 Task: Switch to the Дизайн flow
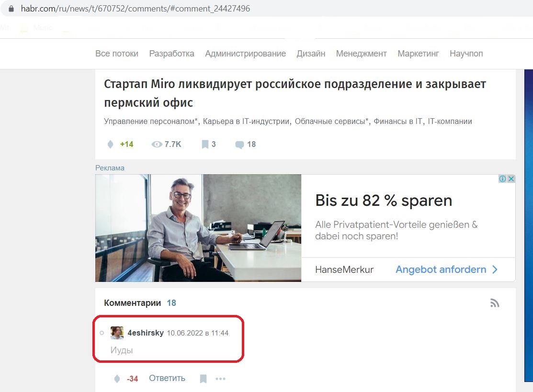[311, 54]
